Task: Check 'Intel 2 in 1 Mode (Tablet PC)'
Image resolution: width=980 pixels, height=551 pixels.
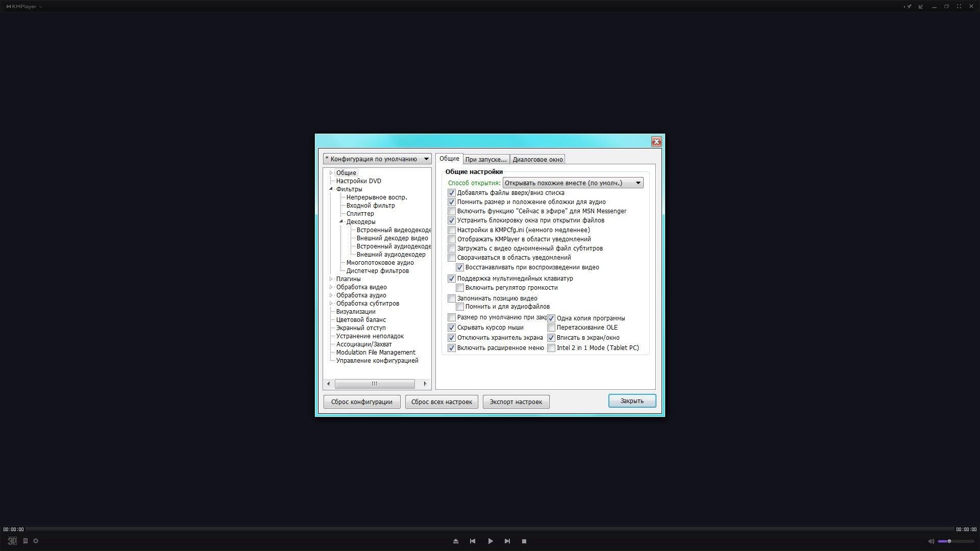Action: pos(551,348)
